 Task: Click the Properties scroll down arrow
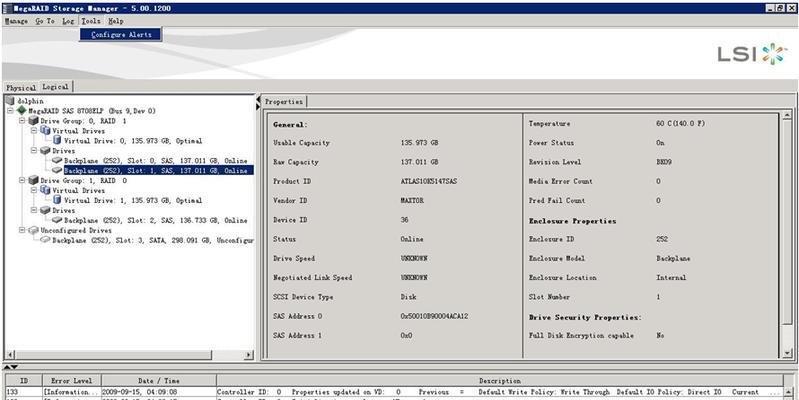coord(787,353)
